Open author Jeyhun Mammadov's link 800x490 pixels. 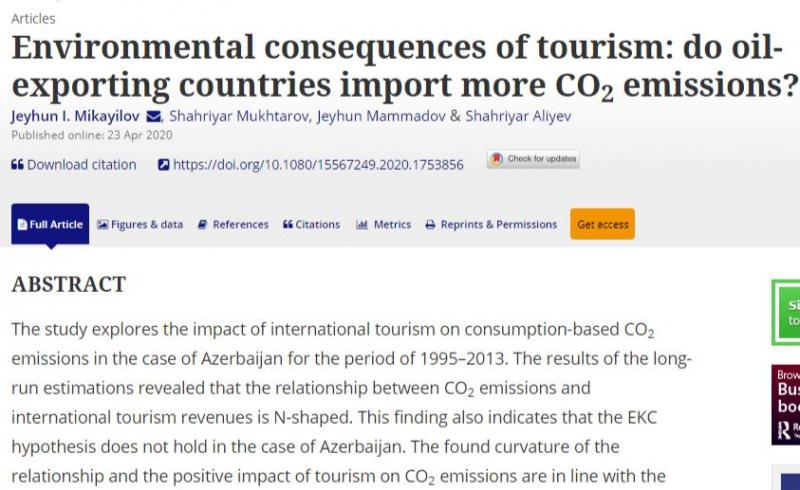(x=381, y=116)
